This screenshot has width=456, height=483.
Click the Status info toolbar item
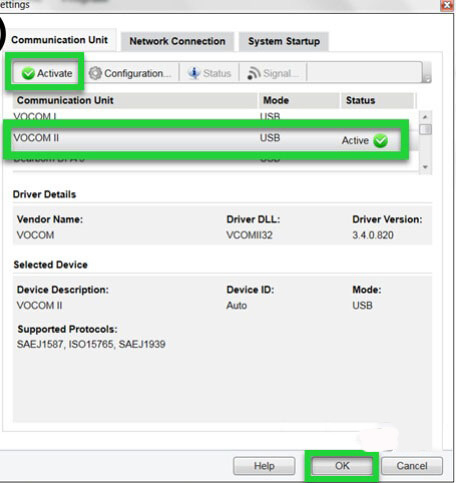click(x=210, y=73)
